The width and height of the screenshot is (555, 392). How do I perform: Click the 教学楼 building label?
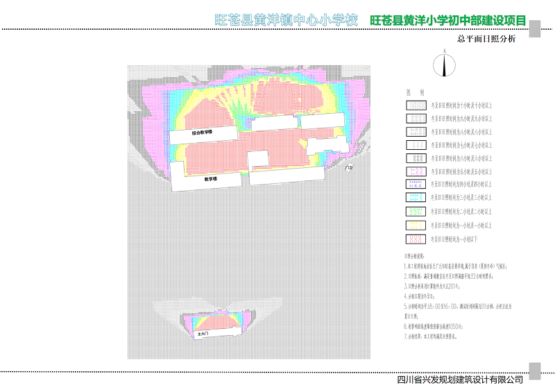click(x=211, y=179)
